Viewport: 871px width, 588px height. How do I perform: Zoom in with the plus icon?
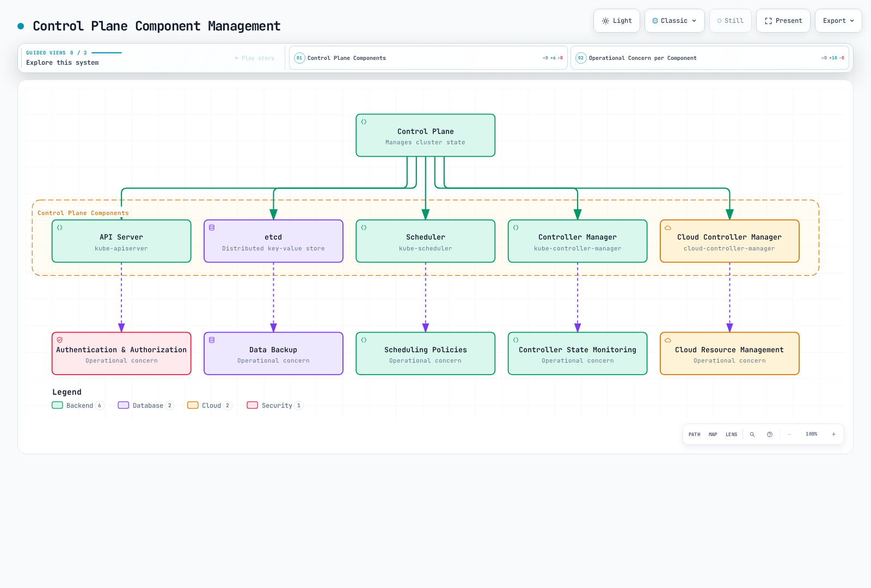833,434
